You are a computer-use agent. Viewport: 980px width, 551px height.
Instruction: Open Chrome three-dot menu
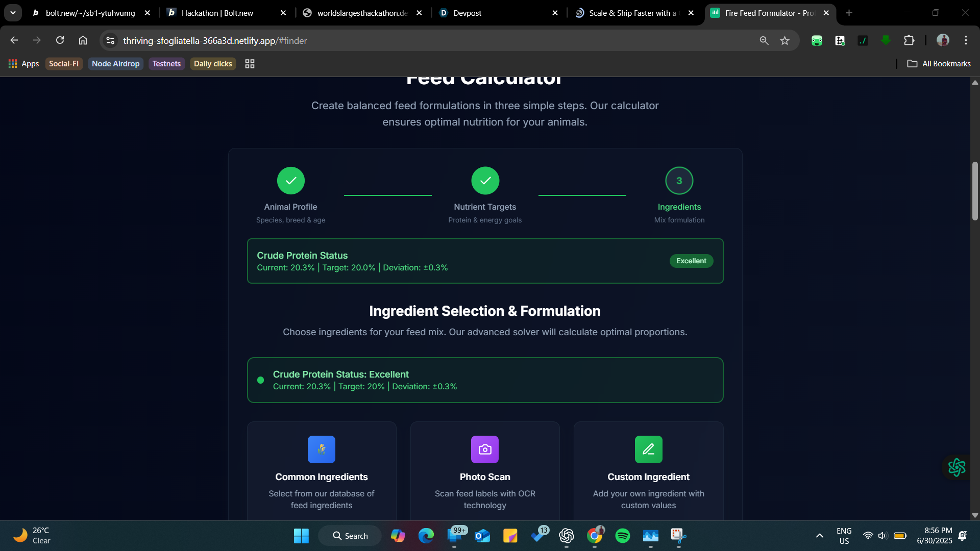point(966,40)
